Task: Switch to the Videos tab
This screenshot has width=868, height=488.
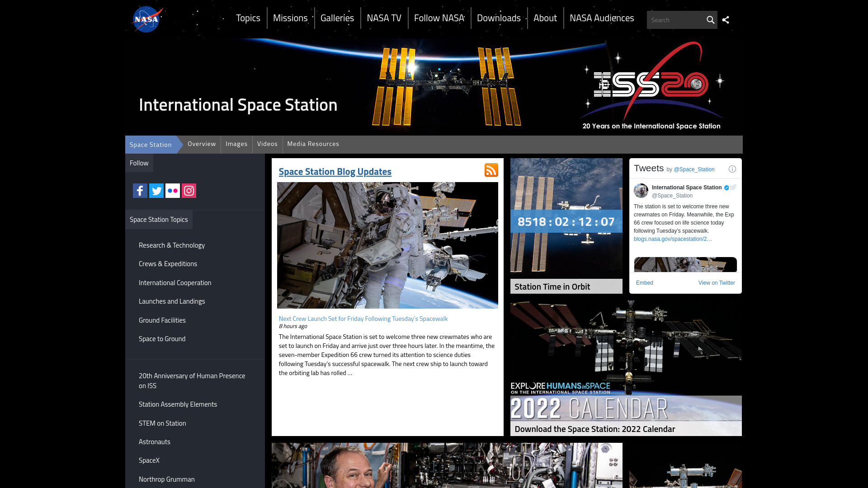Action: point(267,144)
